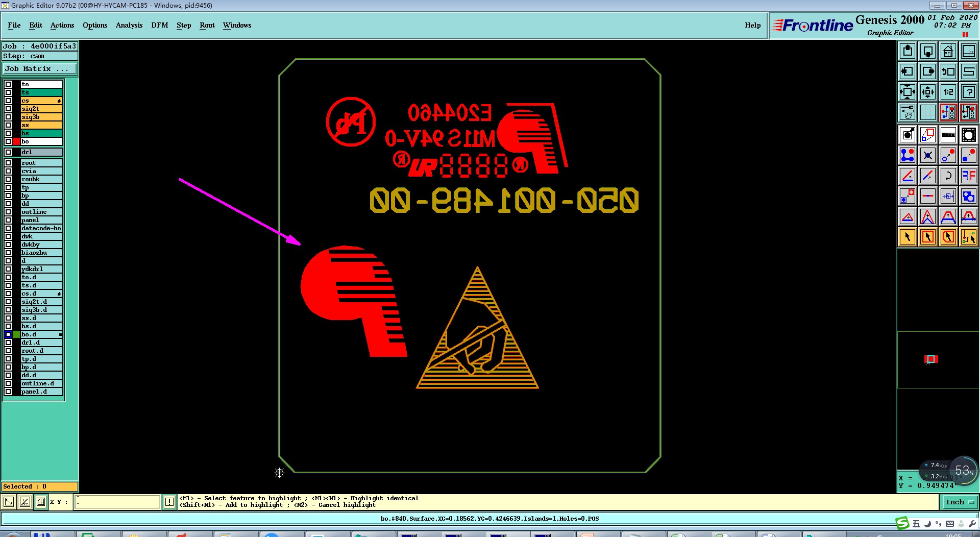Open the Actions menu
The width and height of the screenshot is (980, 537).
point(62,25)
